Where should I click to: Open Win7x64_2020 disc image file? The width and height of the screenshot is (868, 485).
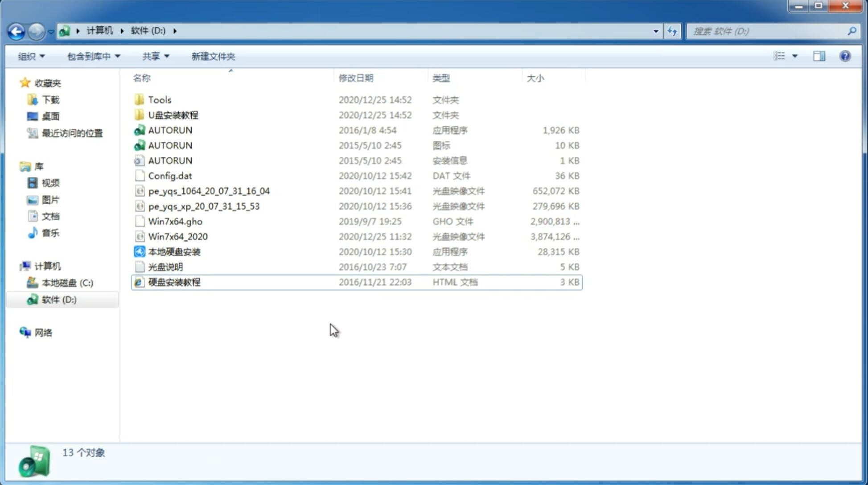tap(177, 237)
